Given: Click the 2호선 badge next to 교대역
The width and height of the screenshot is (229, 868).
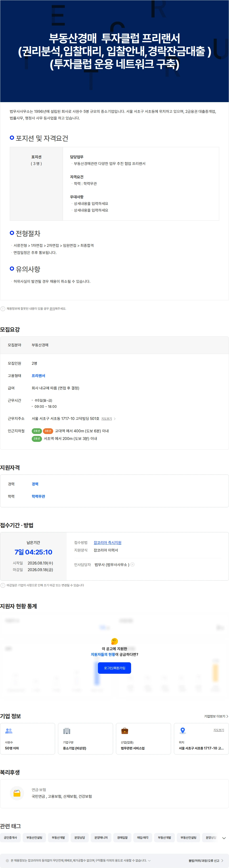Looking at the screenshot, I should coord(37,431).
